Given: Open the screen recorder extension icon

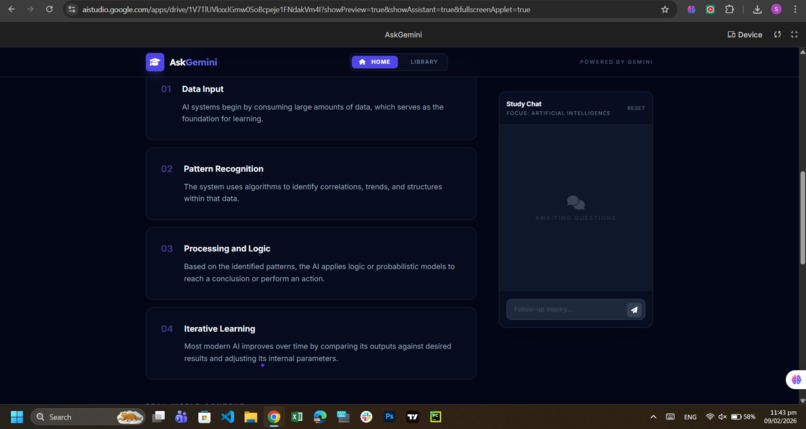Looking at the screenshot, I should point(710,9).
